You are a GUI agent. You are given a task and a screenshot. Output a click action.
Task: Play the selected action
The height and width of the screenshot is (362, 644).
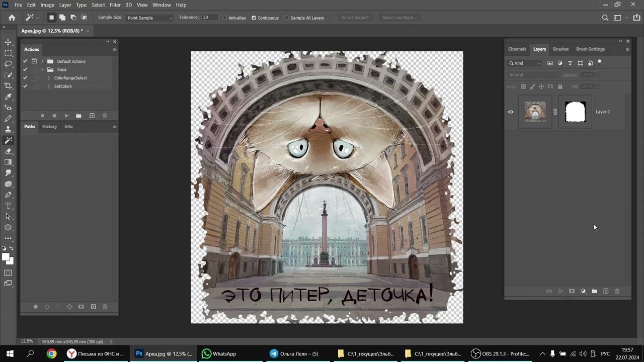pyautogui.click(x=66, y=116)
